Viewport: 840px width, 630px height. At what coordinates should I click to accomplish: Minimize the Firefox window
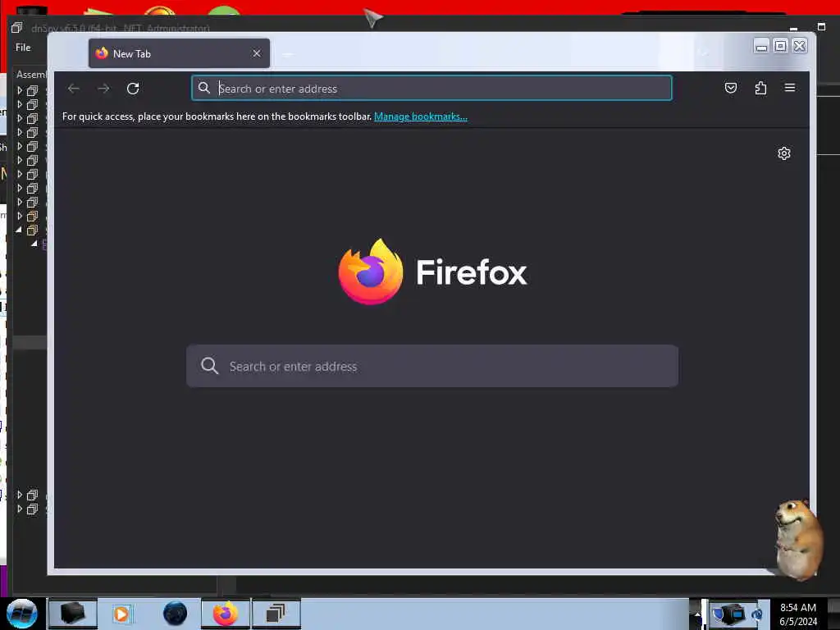click(x=761, y=47)
